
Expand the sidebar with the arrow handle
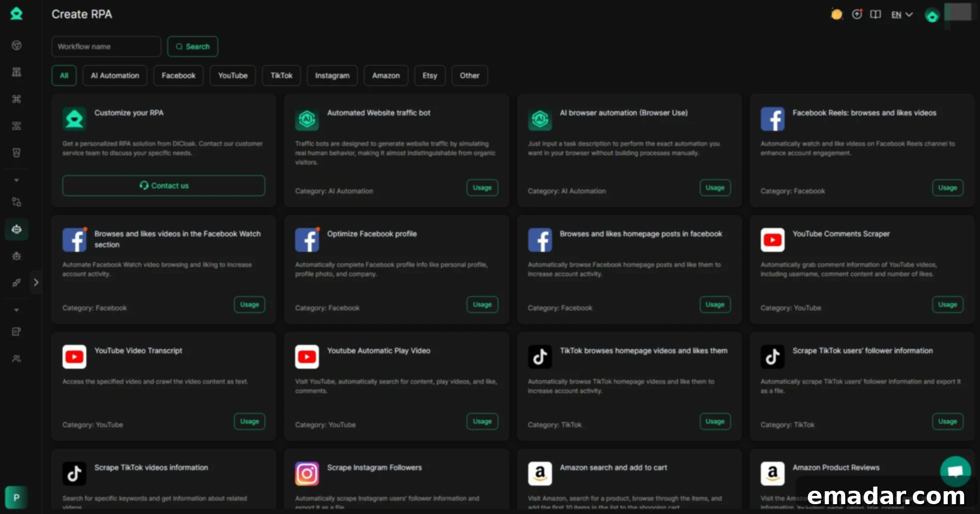coord(36,282)
